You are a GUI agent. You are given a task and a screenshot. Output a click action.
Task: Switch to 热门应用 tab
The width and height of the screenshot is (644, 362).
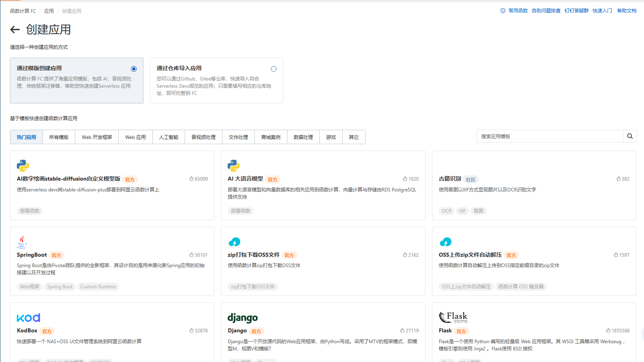pyautogui.click(x=26, y=137)
